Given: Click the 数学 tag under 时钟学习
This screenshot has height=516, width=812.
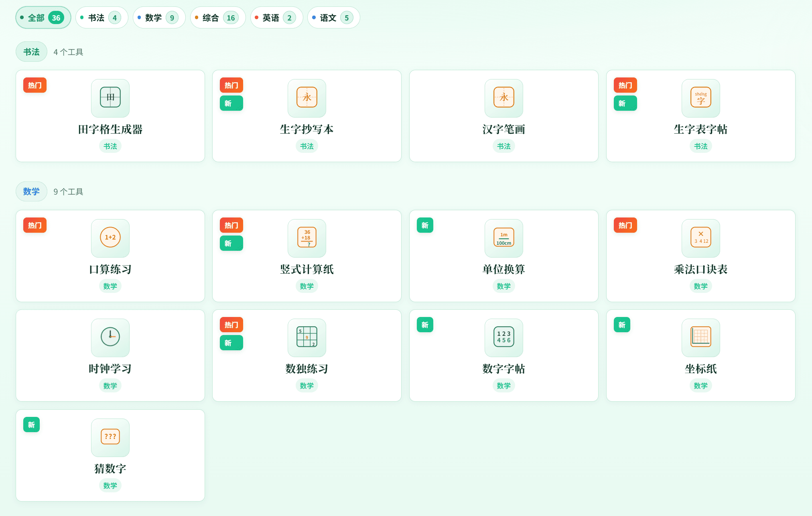Looking at the screenshot, I should [x=110, y=386].
